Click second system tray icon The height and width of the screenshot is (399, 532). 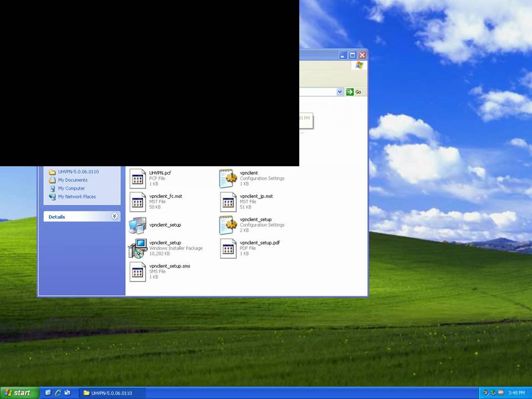pos(493,393)
